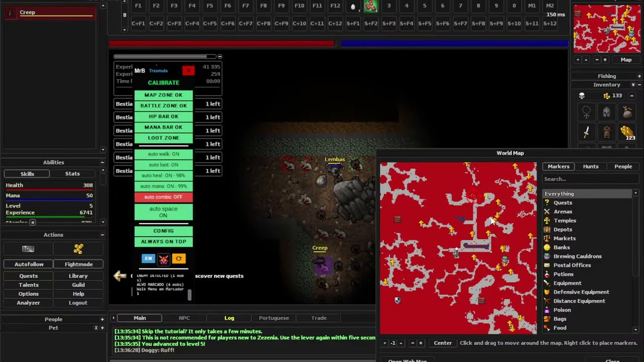
Task: Toggle auto loot in MrB panel
Action: pos(164,165)
